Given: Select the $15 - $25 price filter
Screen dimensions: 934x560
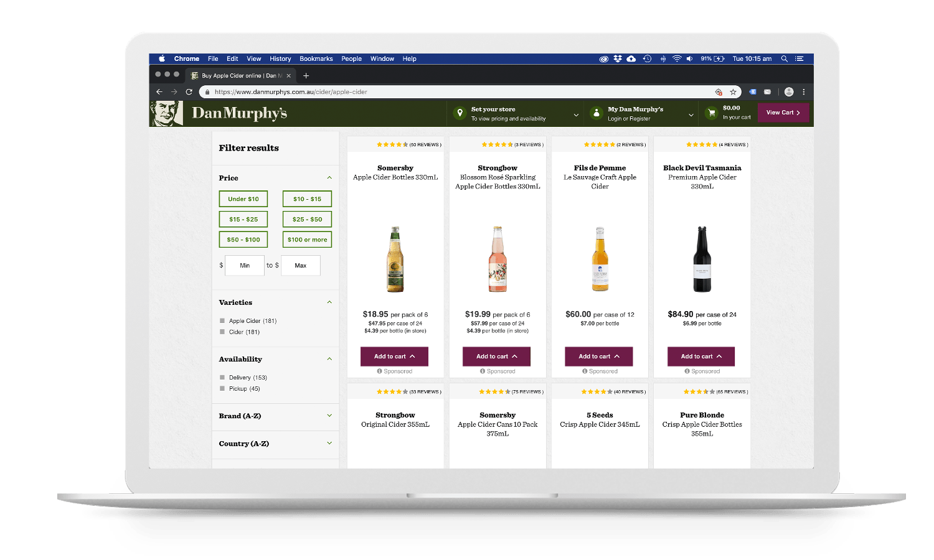Looking at the screenshot, I should 243,219.
